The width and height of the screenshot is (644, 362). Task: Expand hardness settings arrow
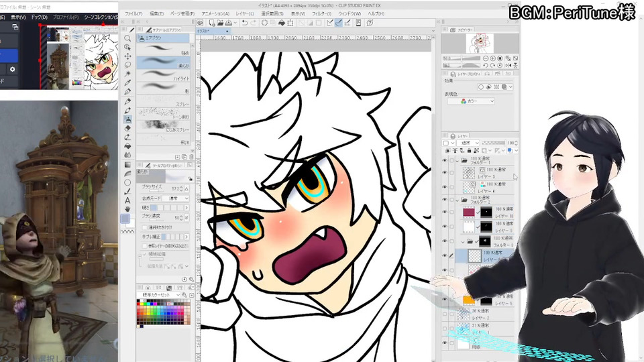click(x=187, y=208)
